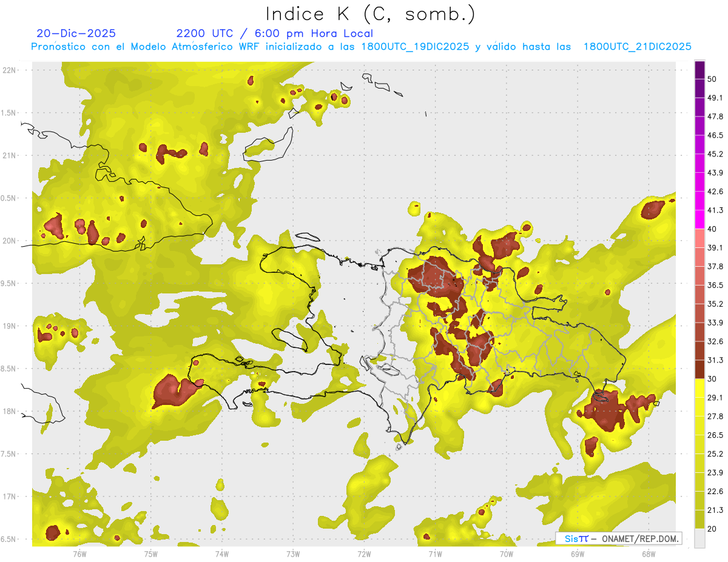Click the blue "Sis" logo text
The height and width of the screenshot is (562, 728).
tap(571, 538)
